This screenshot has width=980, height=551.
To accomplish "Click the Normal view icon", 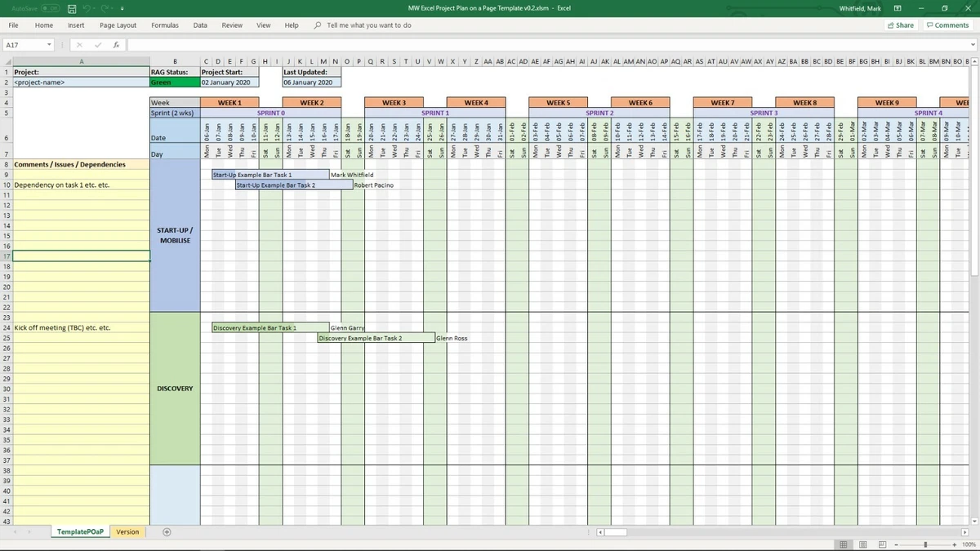I will [x=844, y=544].
